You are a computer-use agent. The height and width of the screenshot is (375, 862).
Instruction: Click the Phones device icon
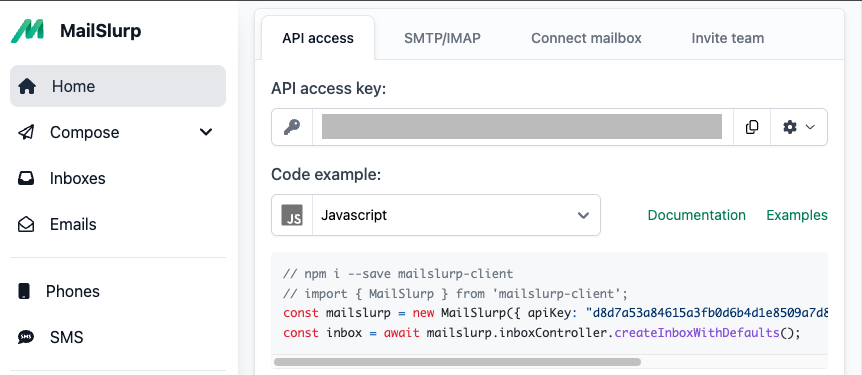(24, 291)
